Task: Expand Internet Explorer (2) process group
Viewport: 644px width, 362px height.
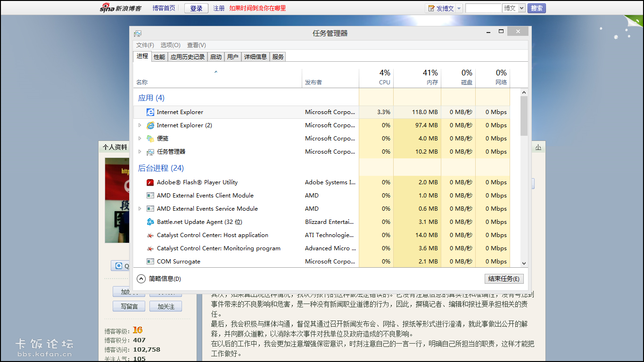Action: (140, 125)
